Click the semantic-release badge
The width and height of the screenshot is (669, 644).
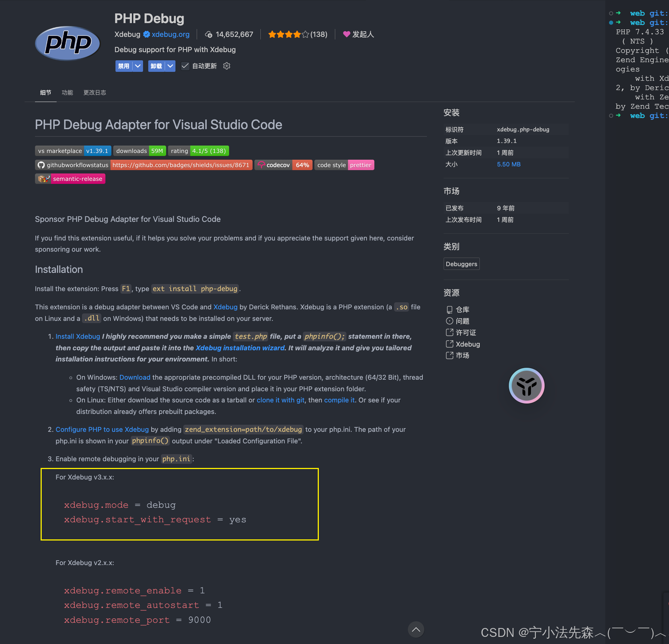[70, 179]
